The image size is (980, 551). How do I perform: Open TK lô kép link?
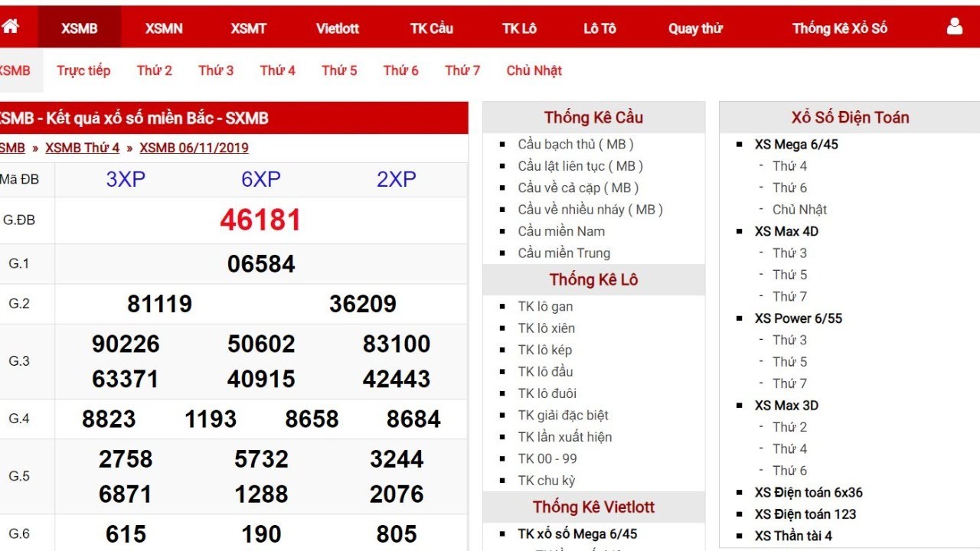(544, 350)
